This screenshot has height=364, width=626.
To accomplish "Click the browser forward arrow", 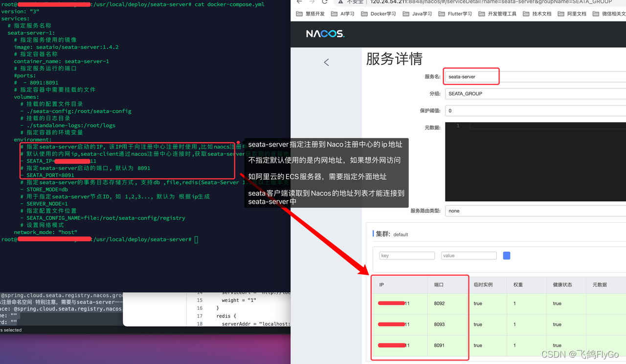I will point(312,2).
